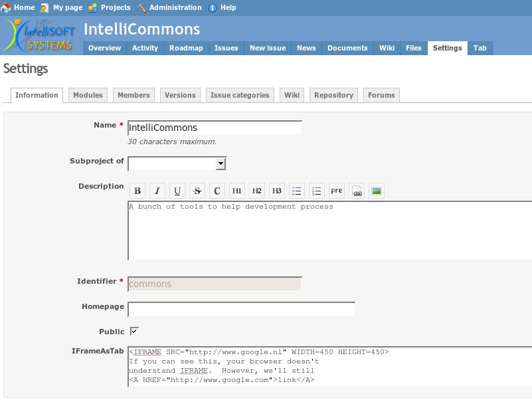The height and width of the screenshot is (400, 532).
Task: Apply Italic formatting to description
Action: pyautogui.click(x=157, y=191)
